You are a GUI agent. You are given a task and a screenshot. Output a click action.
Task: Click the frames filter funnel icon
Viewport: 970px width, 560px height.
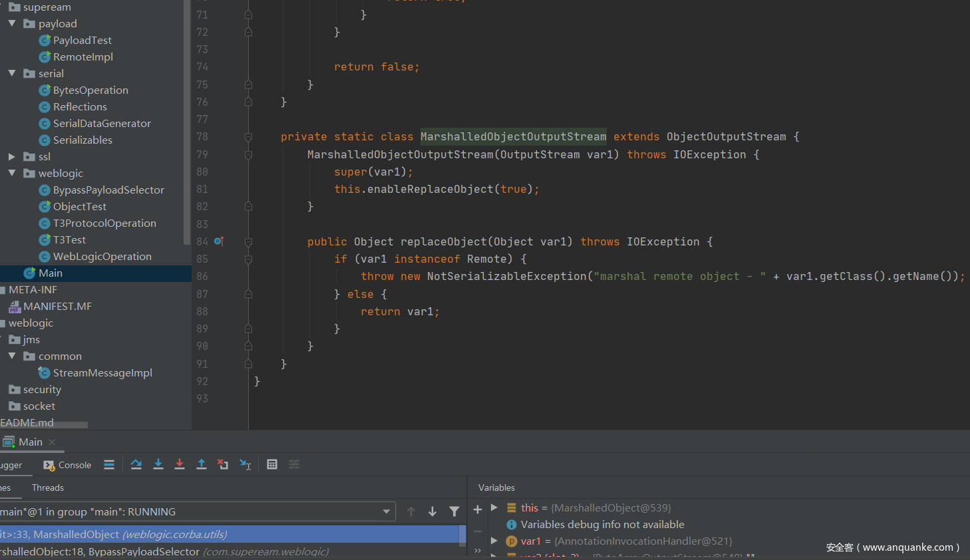(x=454, y=511)
